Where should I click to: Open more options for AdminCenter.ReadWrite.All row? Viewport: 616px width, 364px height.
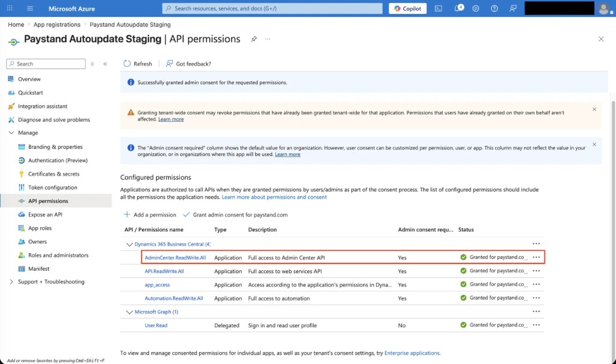tap(536, 257)
